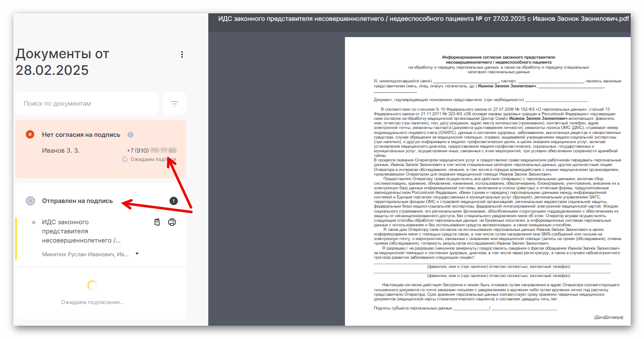The image size is (644, 339).
Task: Click the Отправлен на подпись status icon
Action: coord(30,201)
